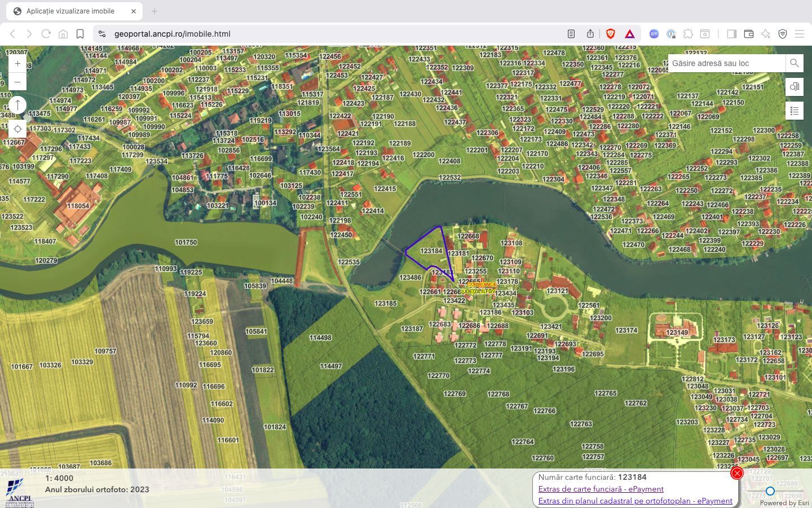Screen dimensions: 812x508
Task: Open Extras de carte funciară ePayment link
Action: click(601, 489)
